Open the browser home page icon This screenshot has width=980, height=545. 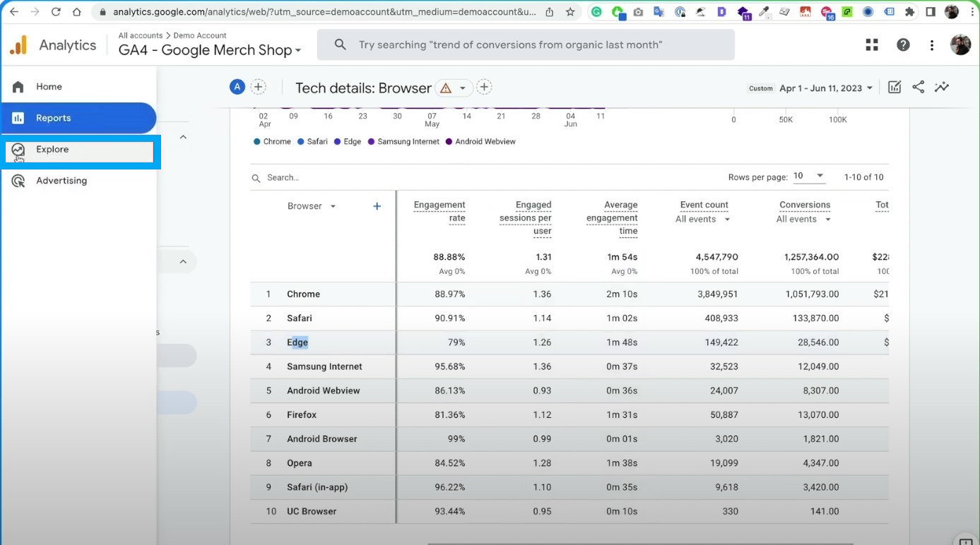(77, 12)
